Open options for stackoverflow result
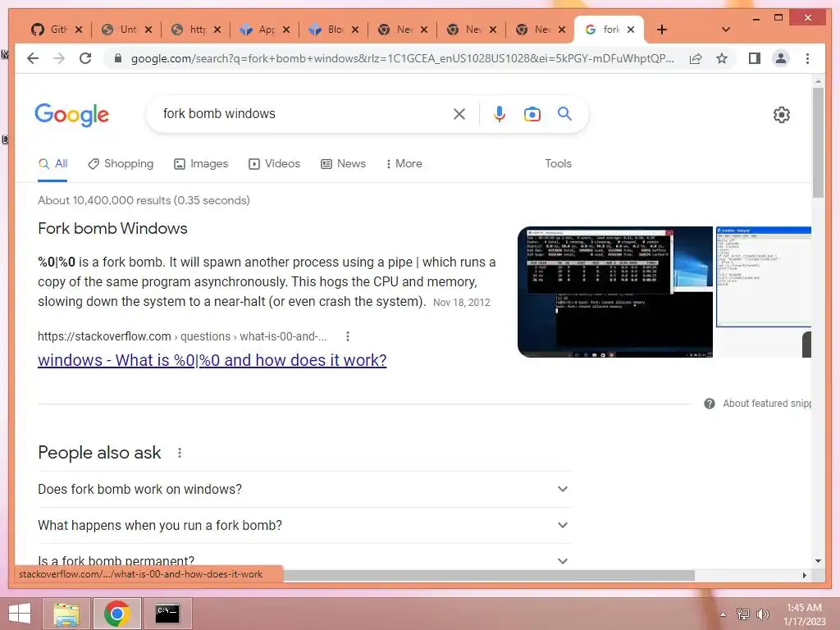Screen dimensions: 840x630 pyautogui.click(x=348, y=336)
